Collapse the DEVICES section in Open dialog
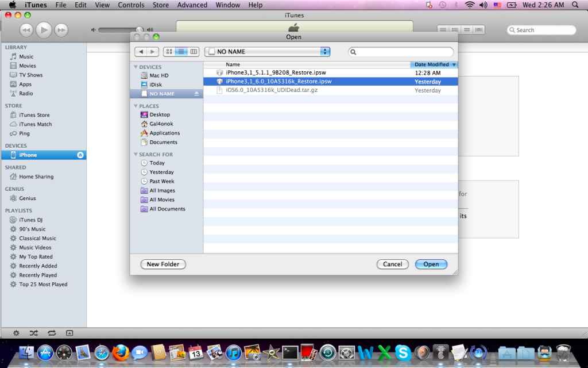Screen dimensions: 588x368 point(136,67)
